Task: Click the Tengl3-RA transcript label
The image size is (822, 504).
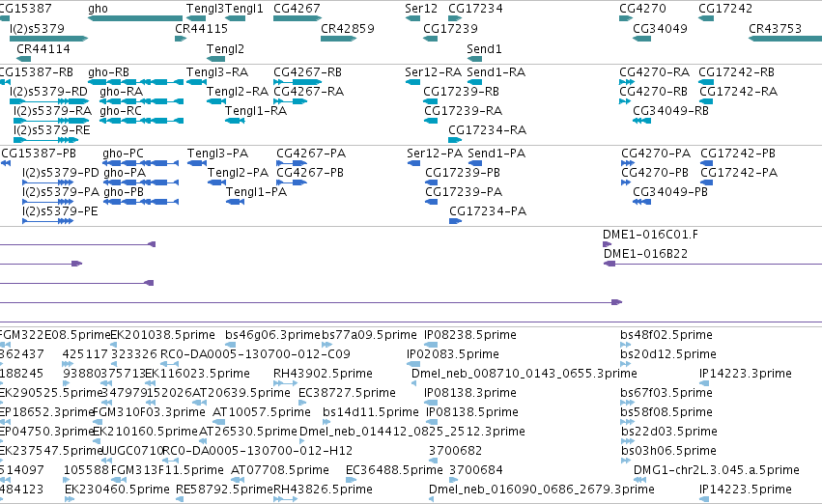Action: click(x=217, y=71)
